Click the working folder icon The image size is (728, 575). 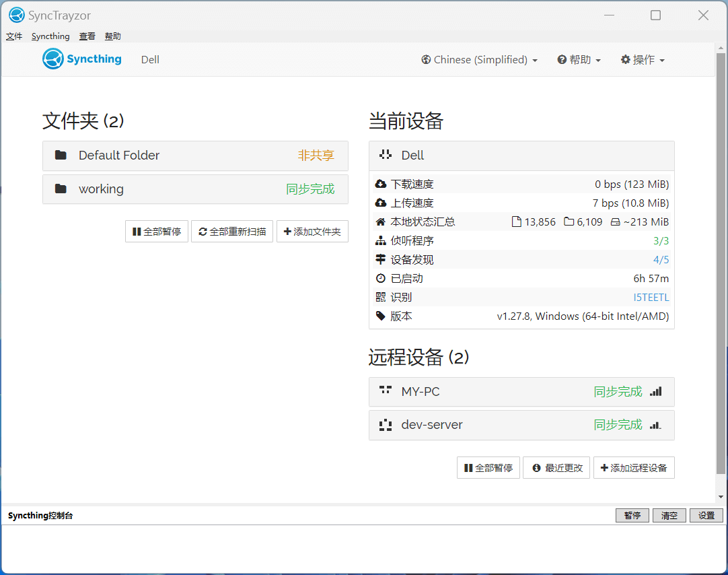point(61,189)
